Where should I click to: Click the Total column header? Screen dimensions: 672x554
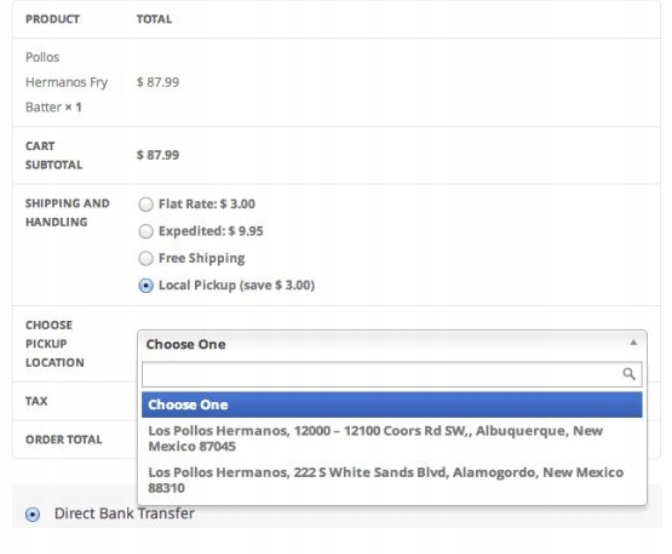(x=153, y=19)
